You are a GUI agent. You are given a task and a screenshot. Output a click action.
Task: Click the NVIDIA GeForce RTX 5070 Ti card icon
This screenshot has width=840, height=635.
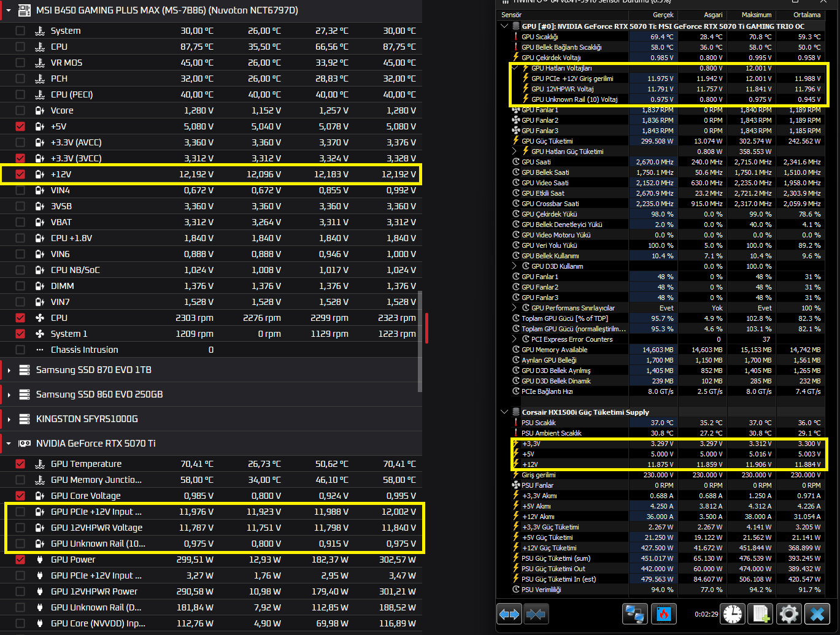click(x=25, y=444)
